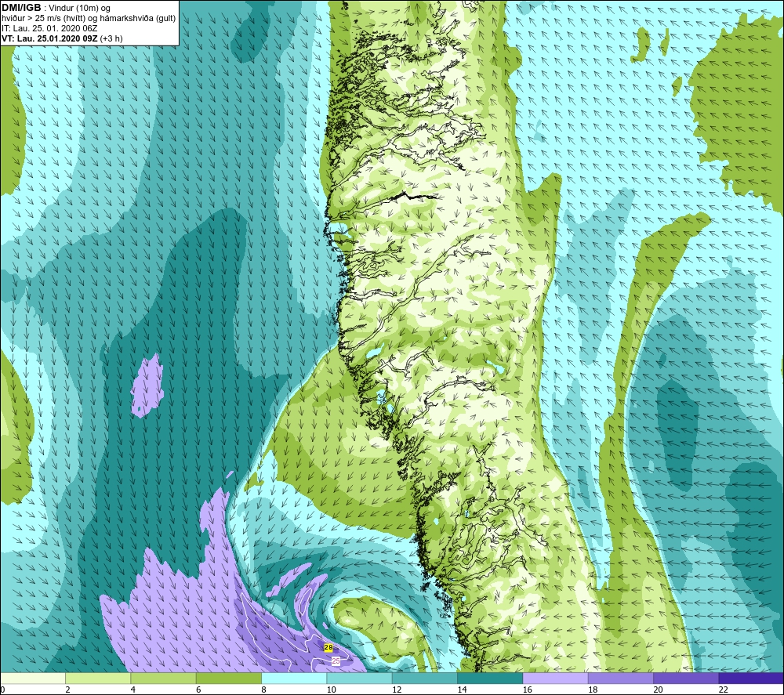Viewport: 784px width, 695px height.
Task: Click the 'Vindur (10m) og' header text
Action: pos(79,9)
